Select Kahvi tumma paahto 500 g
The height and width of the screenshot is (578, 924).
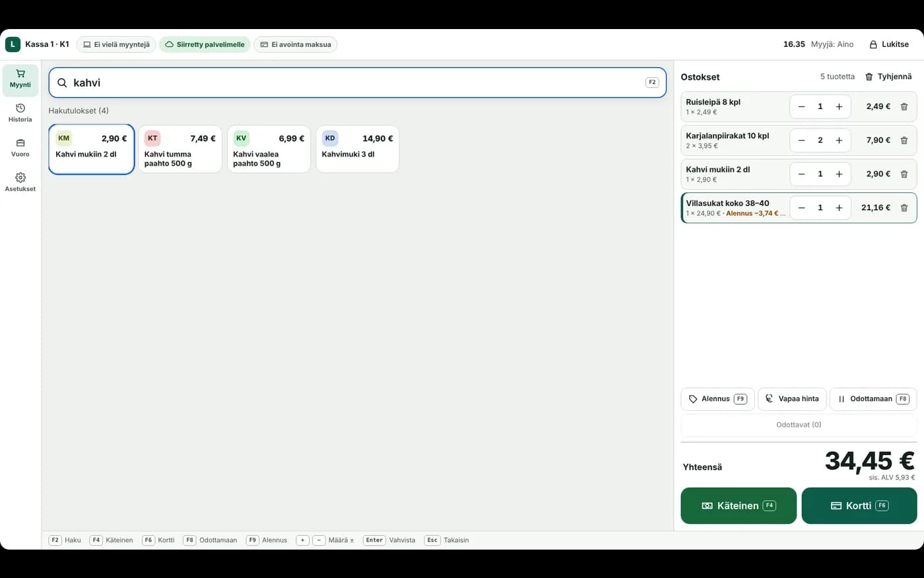[x=180, y=149]
